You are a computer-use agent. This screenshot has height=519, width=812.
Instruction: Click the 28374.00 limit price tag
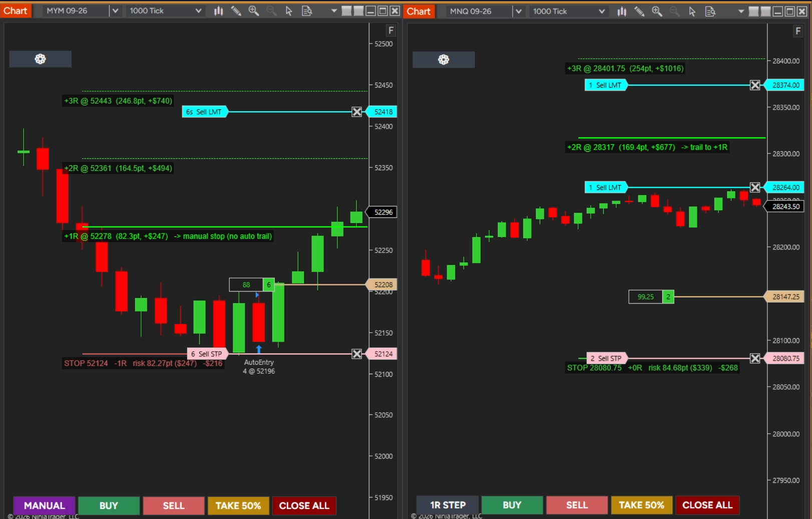coord(785,85)
